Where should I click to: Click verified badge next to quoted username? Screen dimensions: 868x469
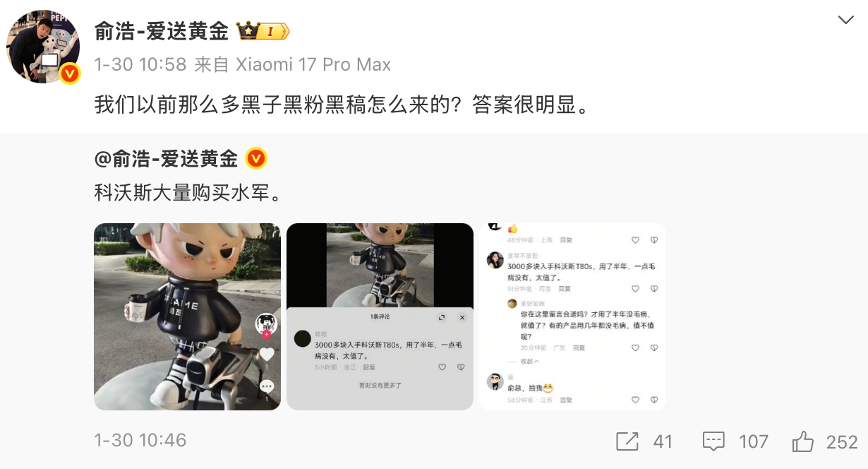(255, 159)
